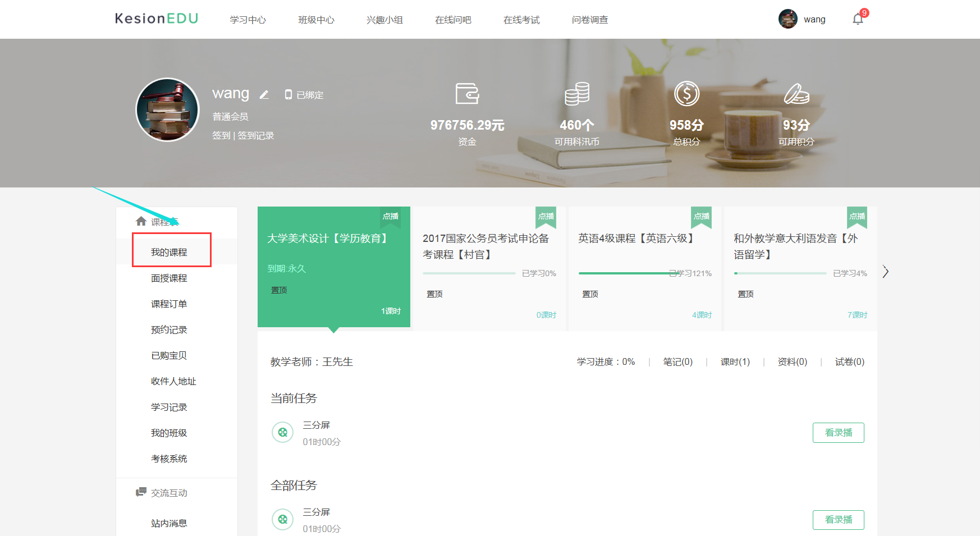Select 我的课程 in the sidebar
This screenshot has width=980, height=536.
coord(169,253)
